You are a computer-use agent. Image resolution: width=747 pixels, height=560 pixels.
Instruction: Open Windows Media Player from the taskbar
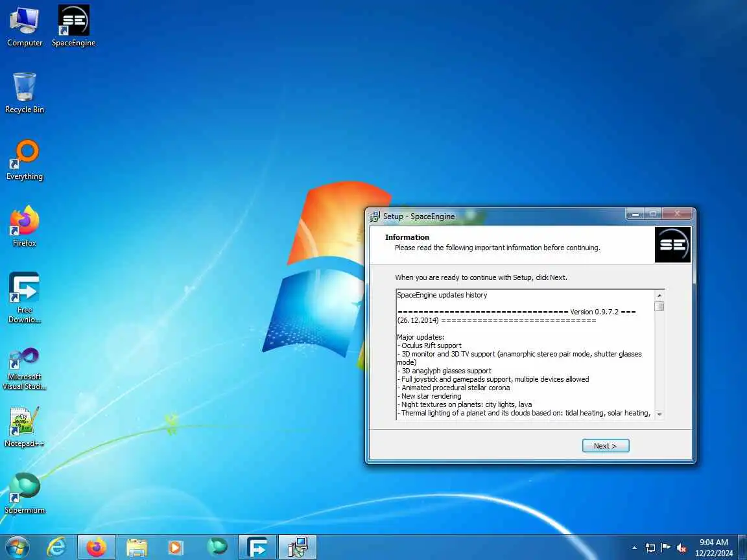click(176, 547)
